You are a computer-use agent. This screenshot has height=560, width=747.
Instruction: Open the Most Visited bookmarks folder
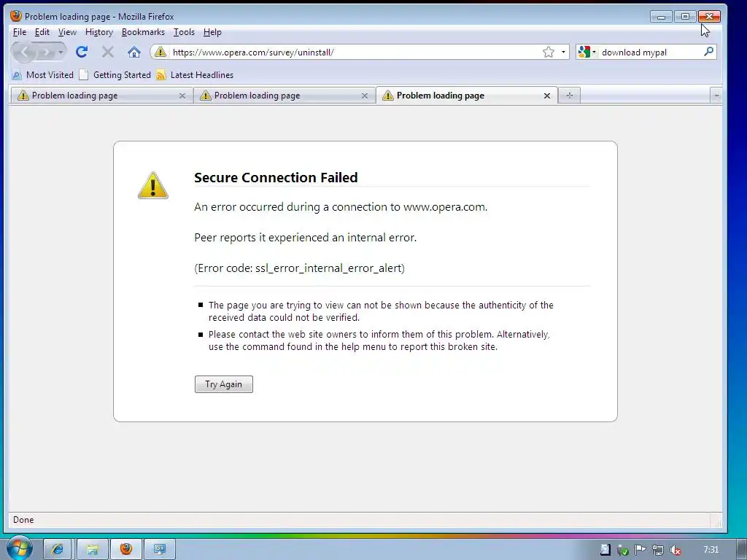43,75
